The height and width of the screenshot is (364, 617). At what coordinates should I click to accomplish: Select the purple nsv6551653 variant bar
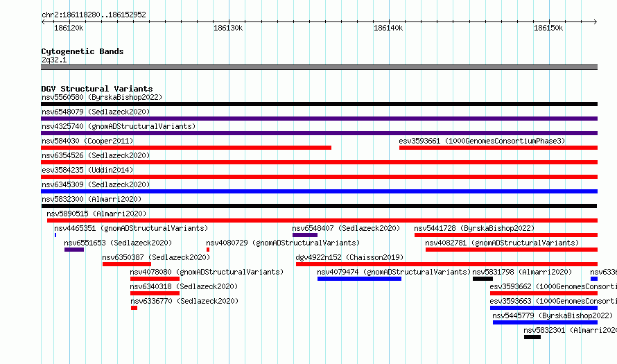[74, 250]
